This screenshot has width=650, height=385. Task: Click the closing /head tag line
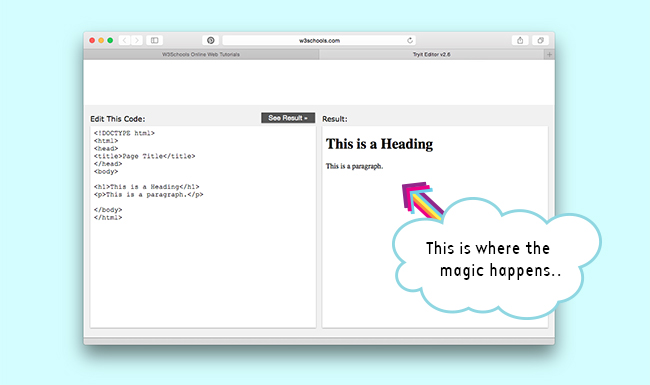[108, 164]
